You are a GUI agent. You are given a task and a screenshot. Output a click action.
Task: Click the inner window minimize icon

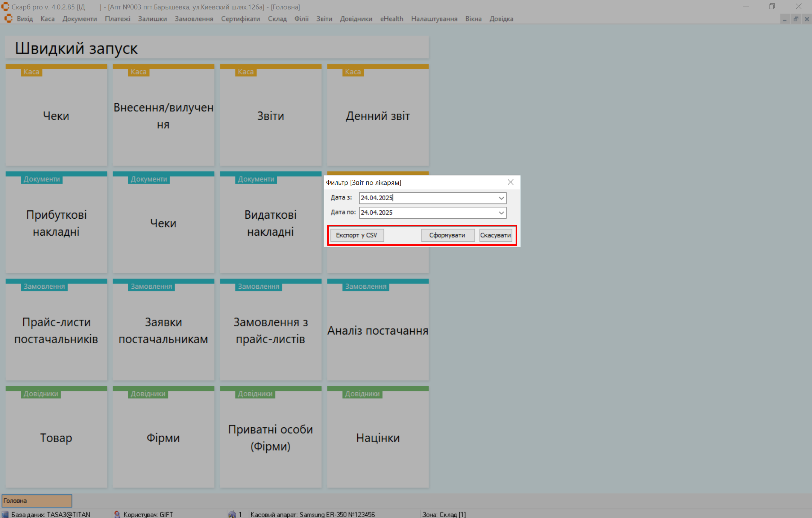[x=785, y=19]
